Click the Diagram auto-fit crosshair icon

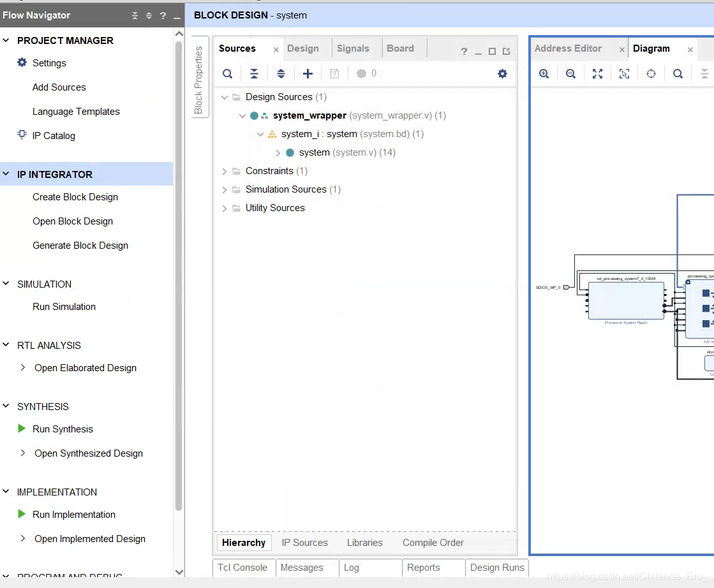[x=651, y=74]
